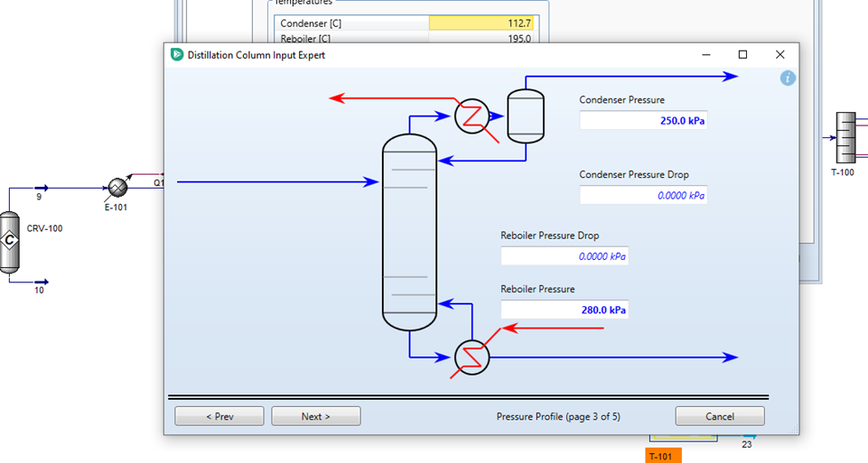
Task: Click the Condenser Pressure Drop label
Action: pyautogui.click(x=634, y=175)
